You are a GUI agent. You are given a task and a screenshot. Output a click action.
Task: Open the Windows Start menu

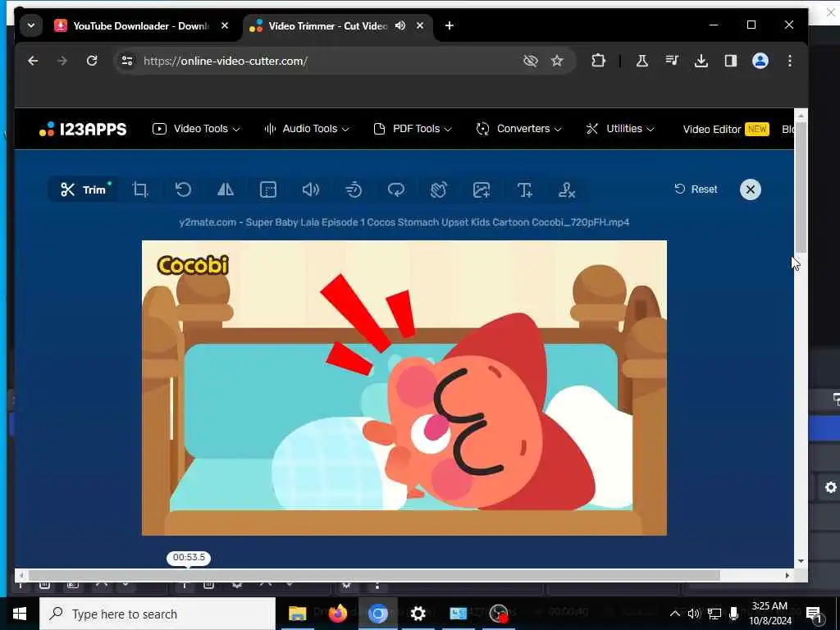(x=20, y=614)
